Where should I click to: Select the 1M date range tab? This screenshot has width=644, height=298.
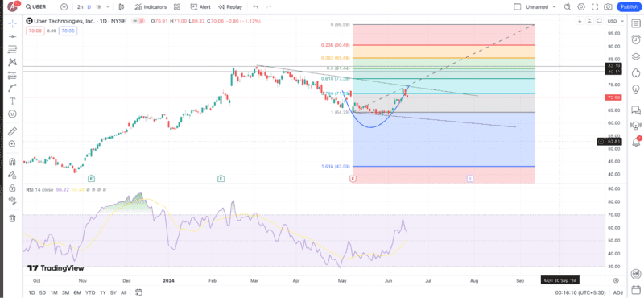pos(54,292)
